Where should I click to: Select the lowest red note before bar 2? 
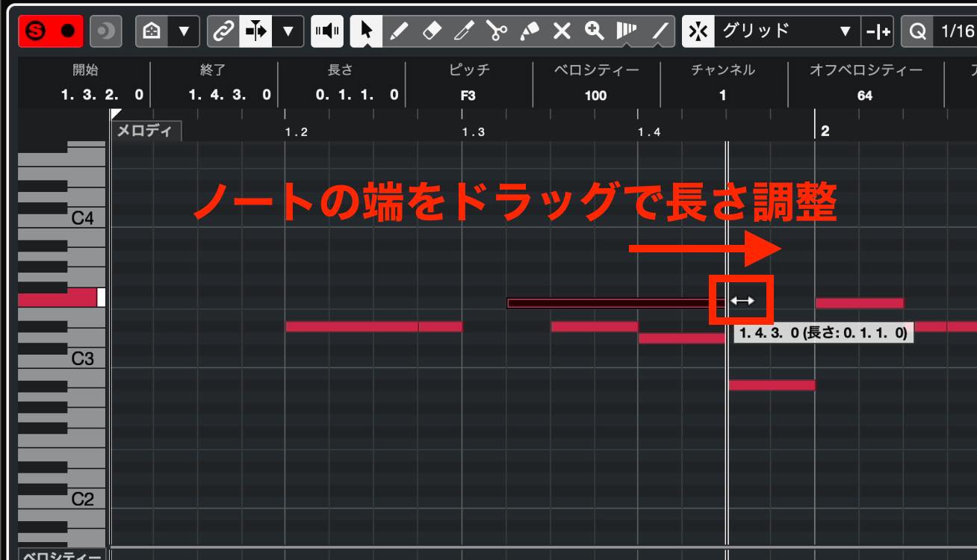(x=772, y=385)
